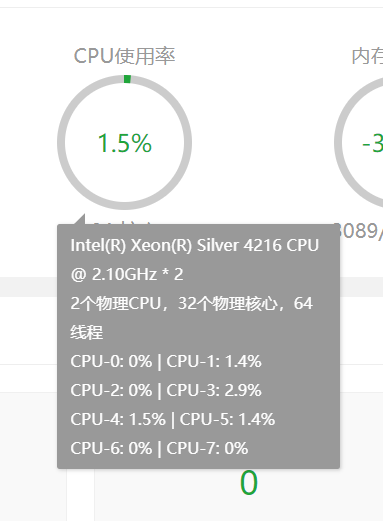
Task: Click the CPU使用率 title label
Action: click(124, 56)
